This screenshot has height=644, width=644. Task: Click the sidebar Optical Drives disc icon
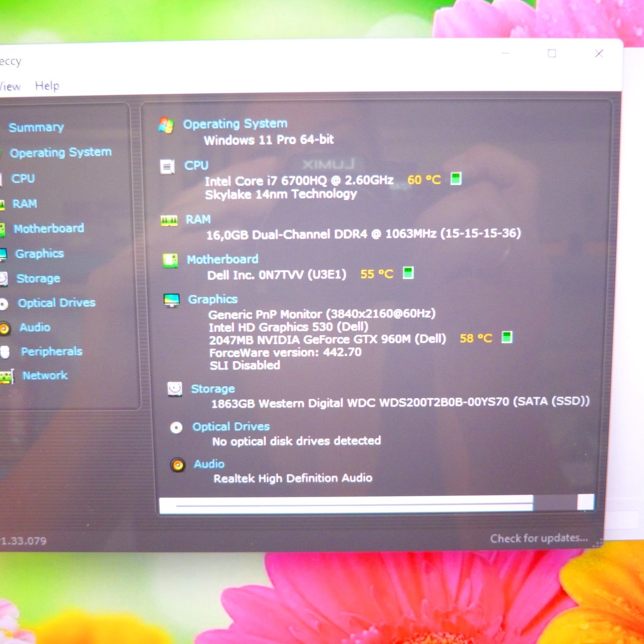coord(4,304)
